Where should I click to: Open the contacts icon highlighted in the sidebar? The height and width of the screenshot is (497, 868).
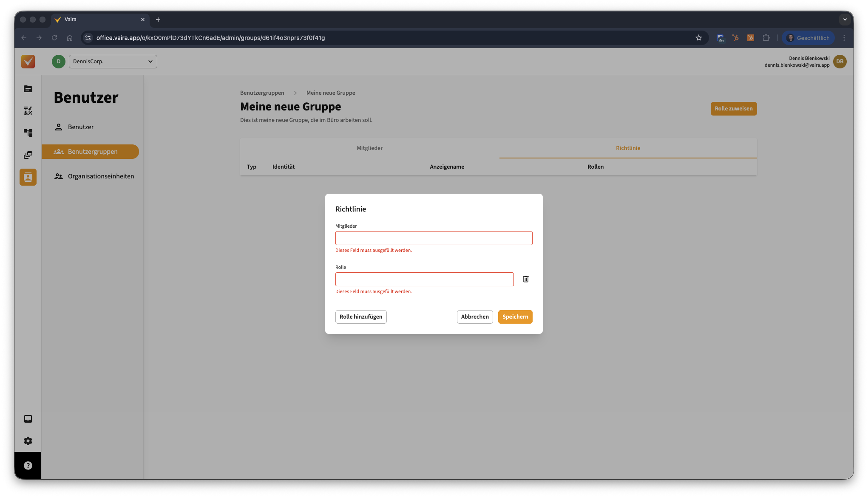tap(28, 177)
